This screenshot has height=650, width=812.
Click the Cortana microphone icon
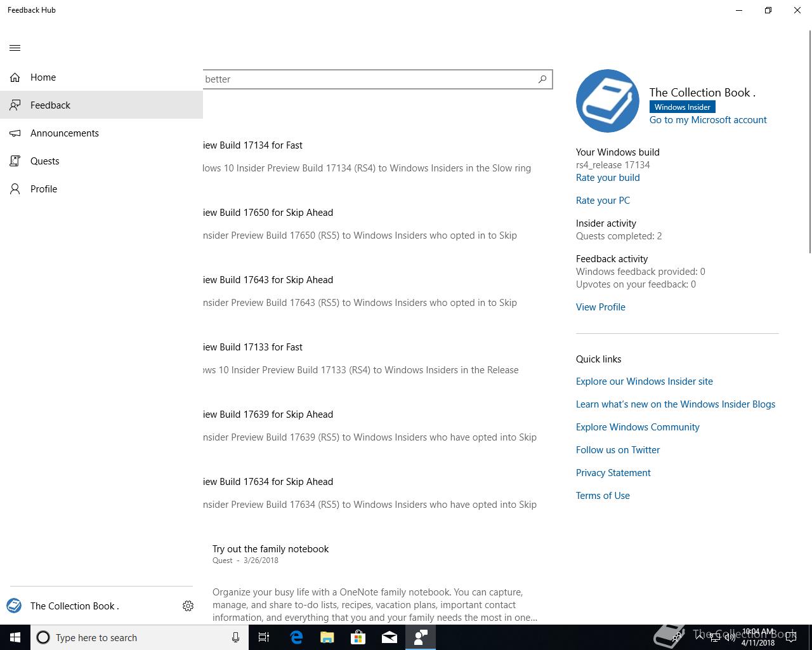[x=235, y=637]
